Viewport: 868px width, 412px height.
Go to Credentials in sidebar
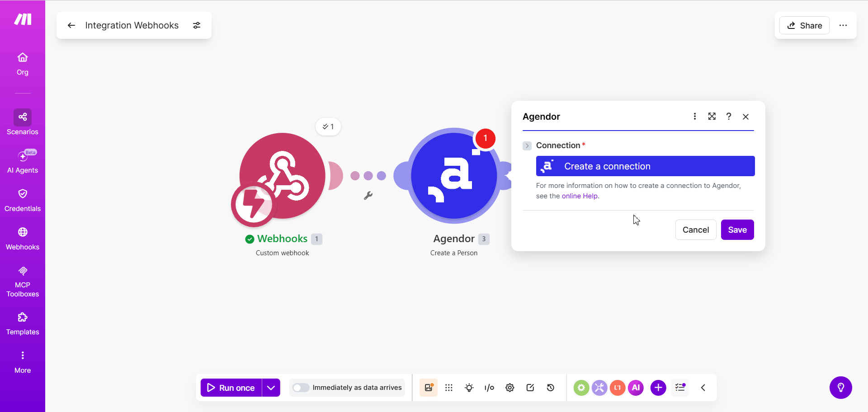click(x=23, y=200)
